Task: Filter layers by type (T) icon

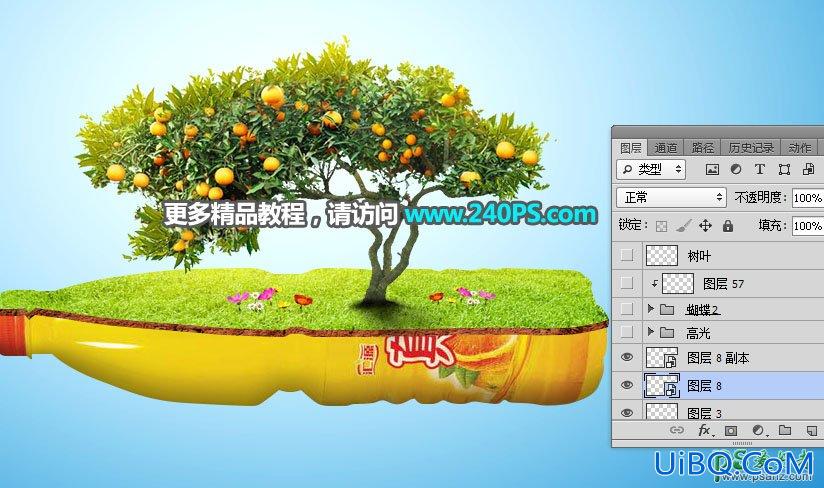Action: (759, 169)
